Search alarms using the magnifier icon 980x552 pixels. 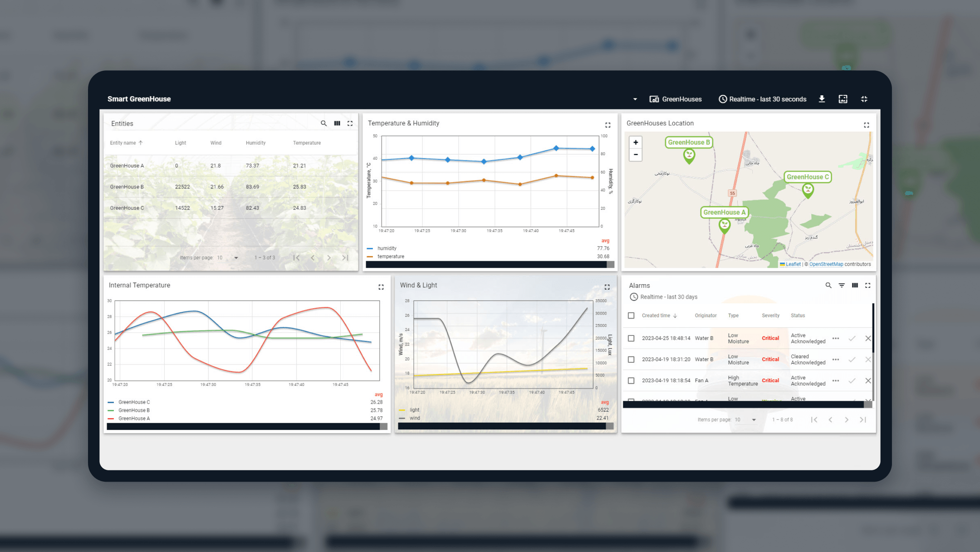tap(828, 286)
